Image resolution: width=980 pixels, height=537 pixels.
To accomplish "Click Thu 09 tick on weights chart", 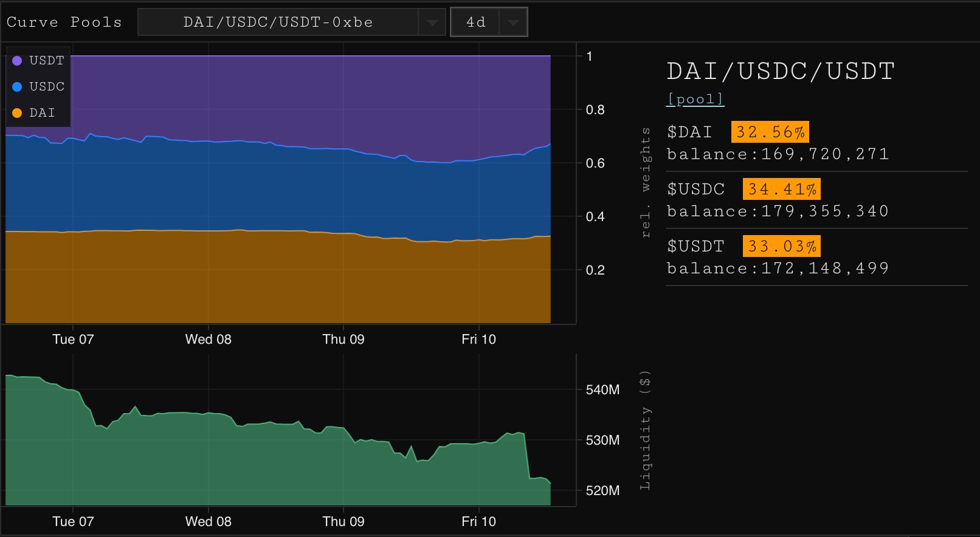I will pos(343,340).
